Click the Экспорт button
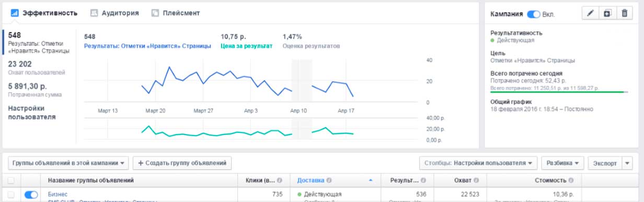Image resolution: width=644 pixels, height=202 pixels. 605,163
